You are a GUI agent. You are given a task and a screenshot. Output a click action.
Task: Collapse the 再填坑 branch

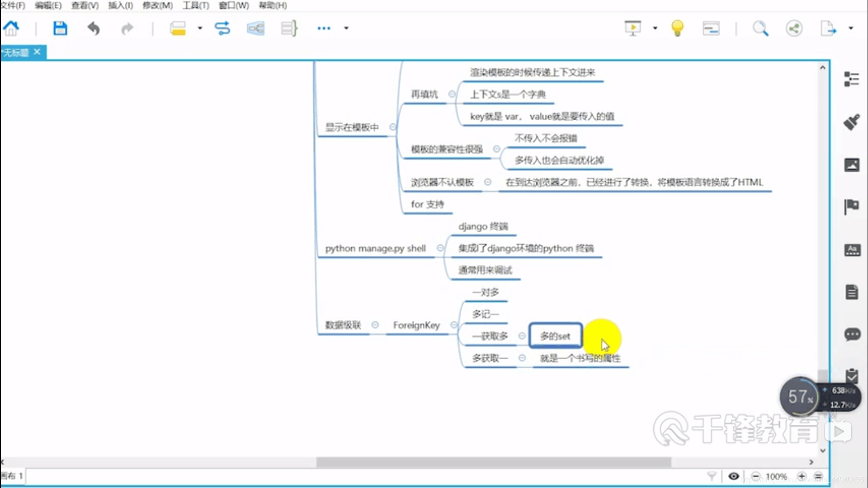pyautogui.click(x=452, y=94)
